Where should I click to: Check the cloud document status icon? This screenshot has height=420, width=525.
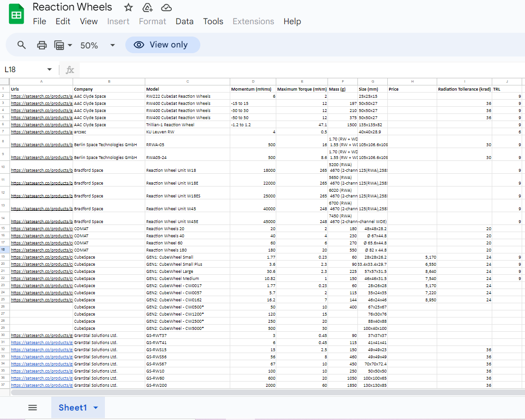[167, 8]
